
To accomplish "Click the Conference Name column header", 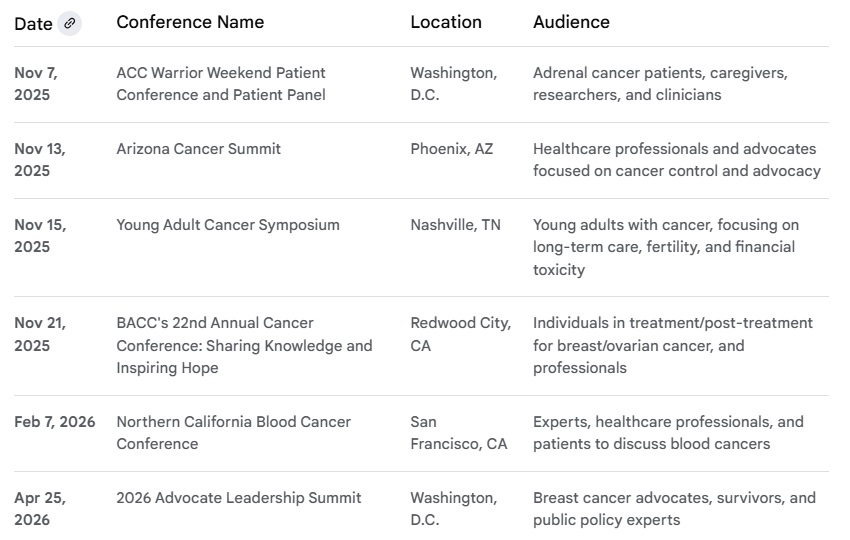I will (190, 22).
